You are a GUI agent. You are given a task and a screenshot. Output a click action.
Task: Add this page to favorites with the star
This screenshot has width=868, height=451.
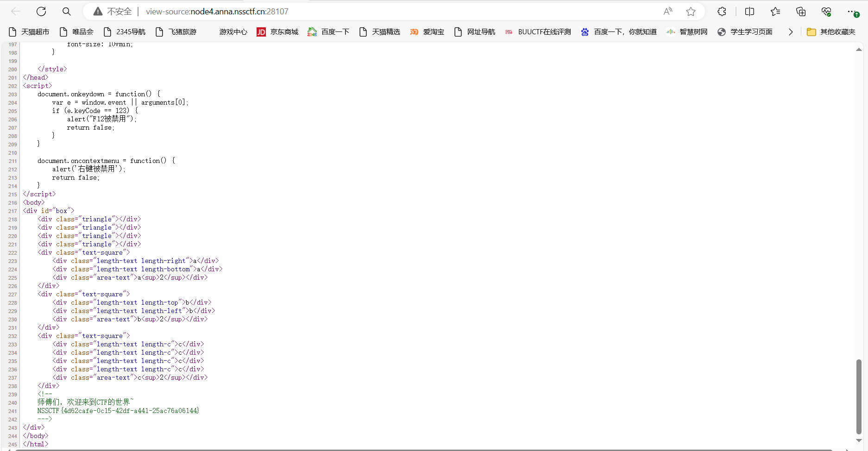click(691, 12)
